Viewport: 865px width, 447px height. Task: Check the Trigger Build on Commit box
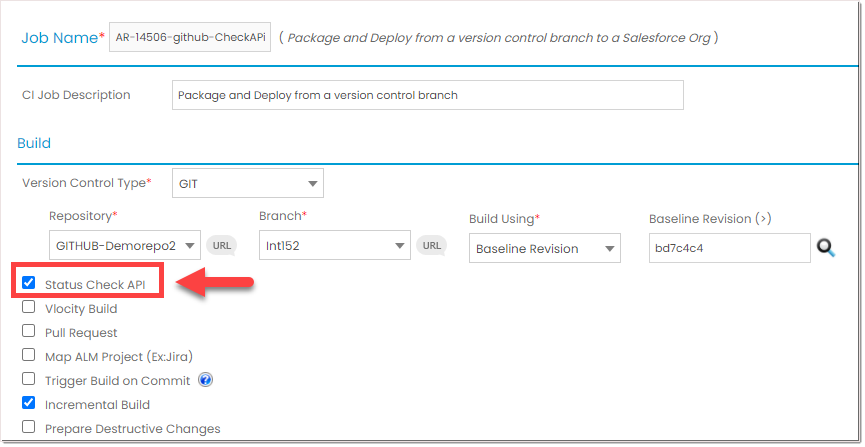[x=29, y=380]
